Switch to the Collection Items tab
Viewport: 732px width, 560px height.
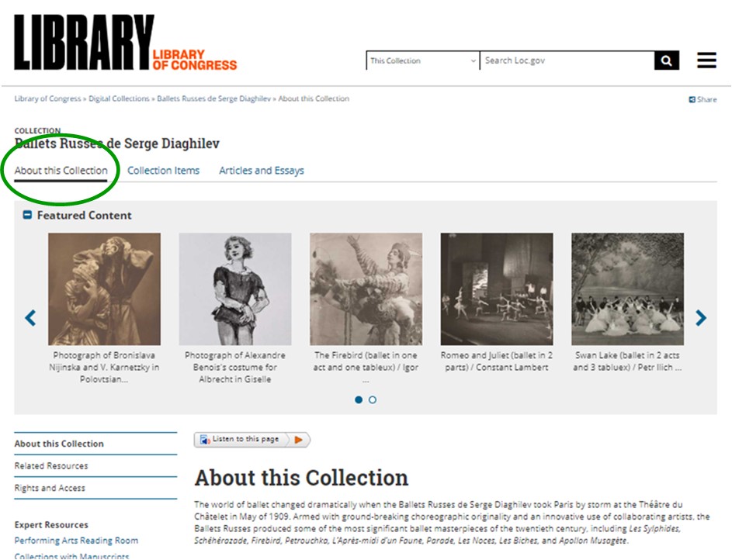pyautogui.click(x=163, y=171)
